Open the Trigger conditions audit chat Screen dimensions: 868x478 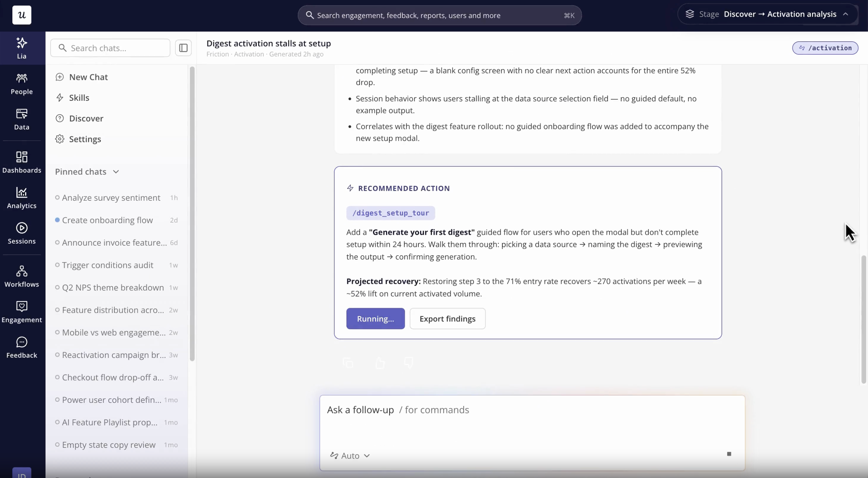117,265
